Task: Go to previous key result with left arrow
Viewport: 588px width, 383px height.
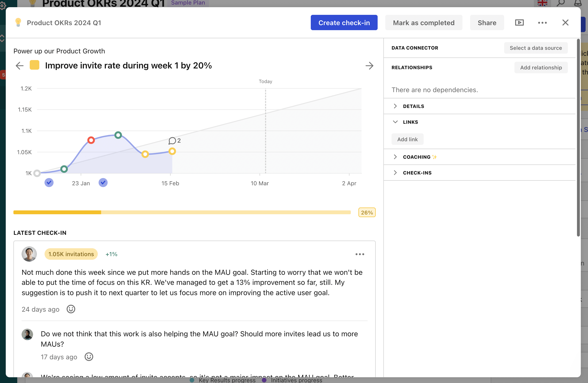Action: pyautogui.click(x=19, y=66)
